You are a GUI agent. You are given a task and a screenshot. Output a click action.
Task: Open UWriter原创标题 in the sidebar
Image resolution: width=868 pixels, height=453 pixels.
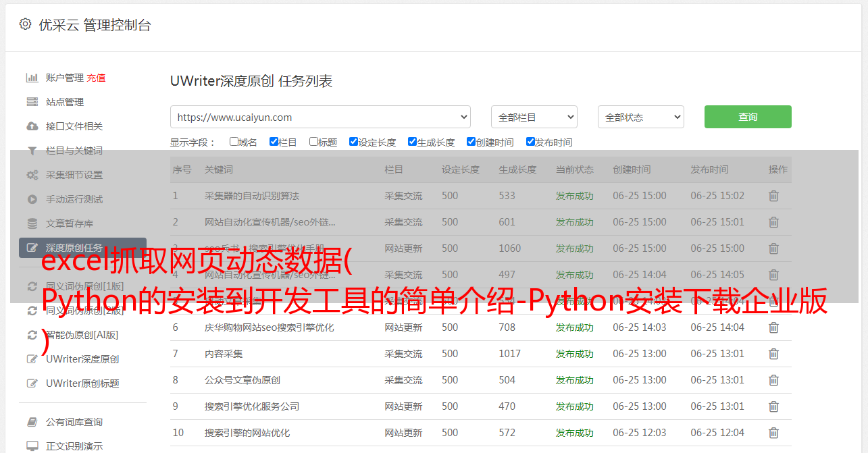click(x=82, y=383)
